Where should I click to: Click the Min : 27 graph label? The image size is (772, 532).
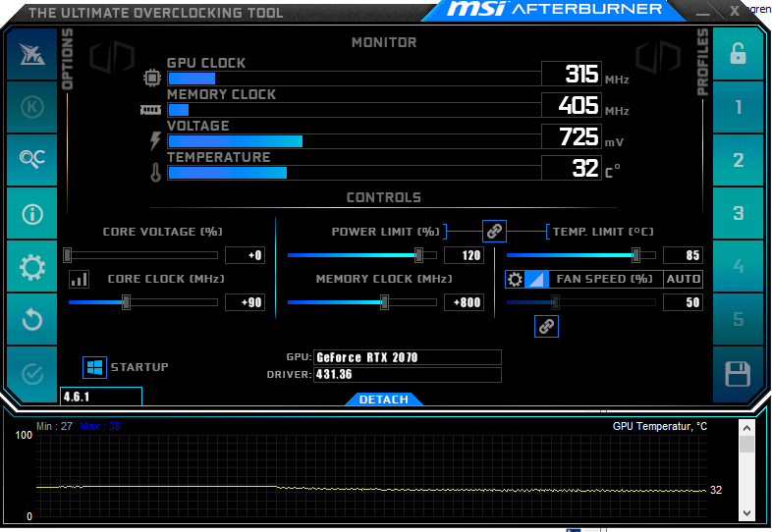(55, 426)
